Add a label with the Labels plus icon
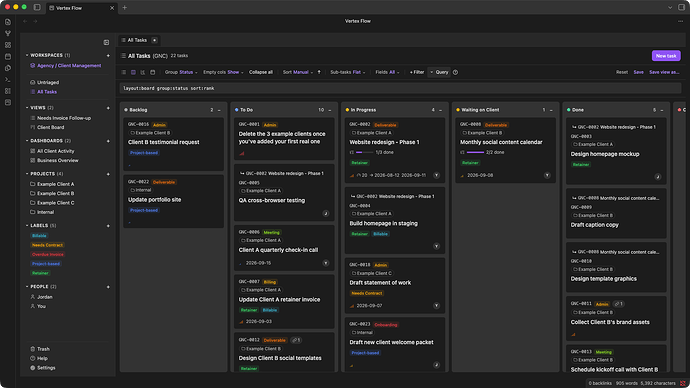The width and height of the screenshot is (690, 388). pos(108,226)
